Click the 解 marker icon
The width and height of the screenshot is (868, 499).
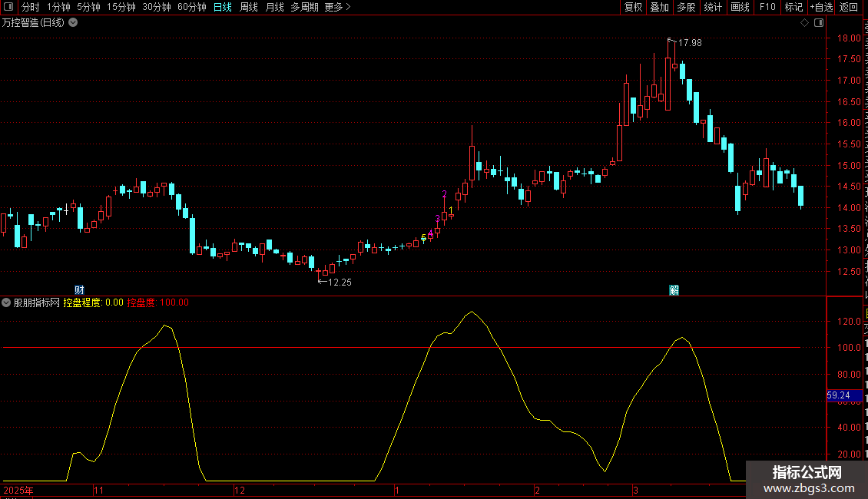click(674, 290)
